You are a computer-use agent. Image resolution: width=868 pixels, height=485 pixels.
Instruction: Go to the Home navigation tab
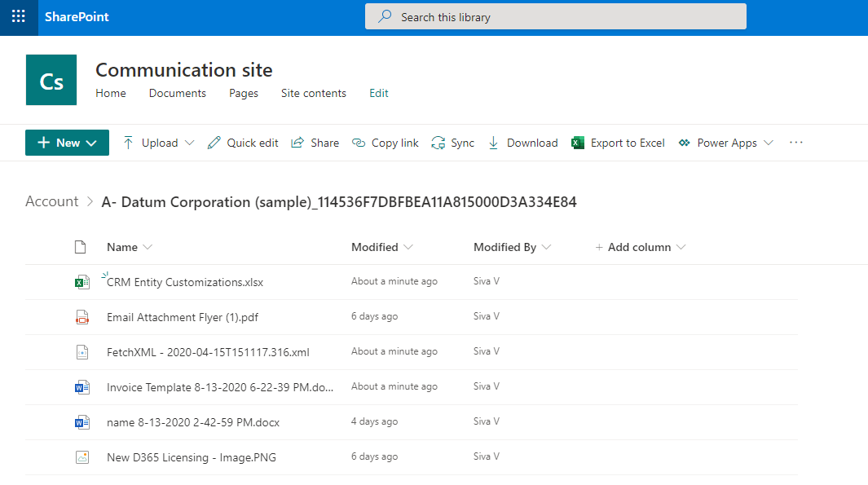coord(111,93)
